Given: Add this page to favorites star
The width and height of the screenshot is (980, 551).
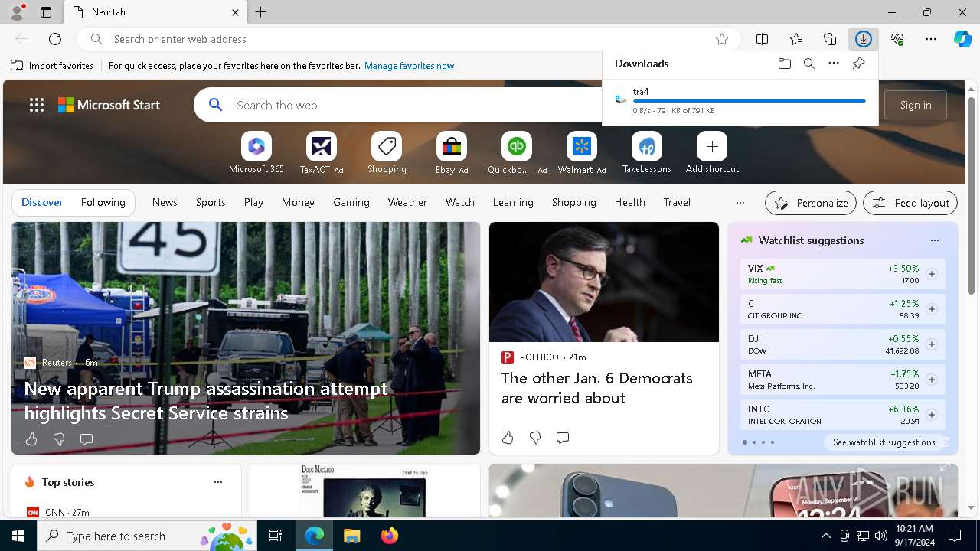Looking at the screenshot, I should click(721, 39).
